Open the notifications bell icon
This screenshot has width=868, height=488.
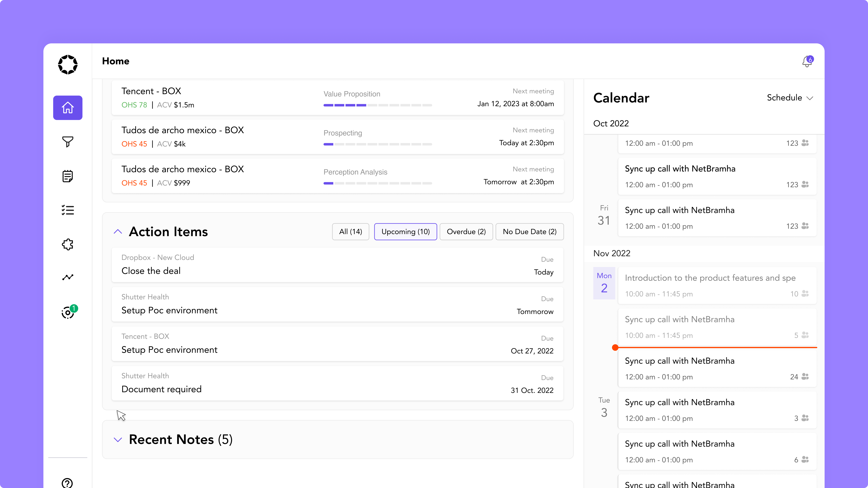tap(807, 62)
